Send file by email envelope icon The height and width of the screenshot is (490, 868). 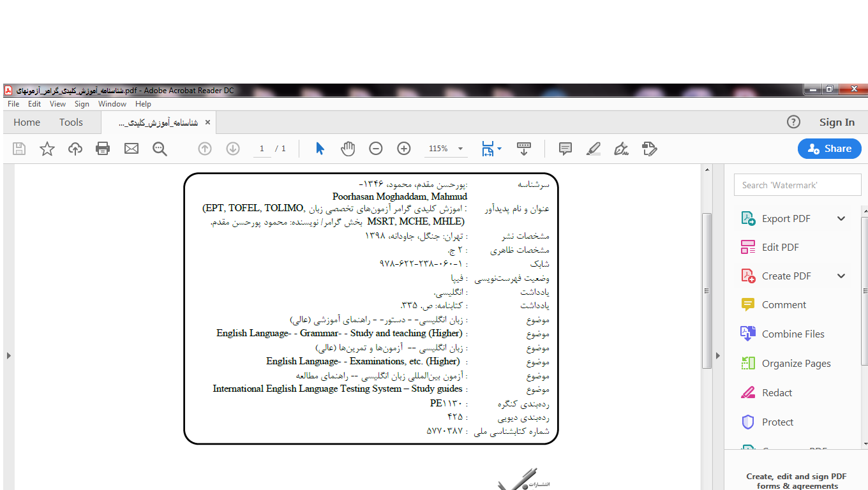[131, 149]
